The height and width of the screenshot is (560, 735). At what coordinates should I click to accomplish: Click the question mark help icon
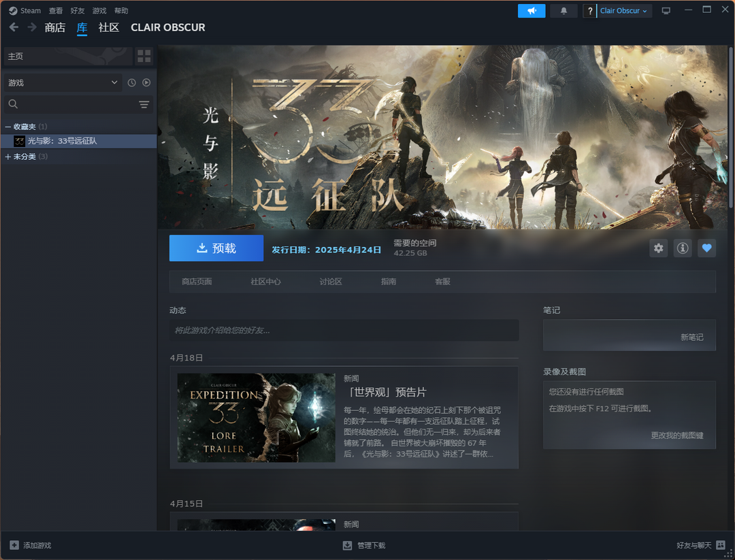tap(589, 11)
